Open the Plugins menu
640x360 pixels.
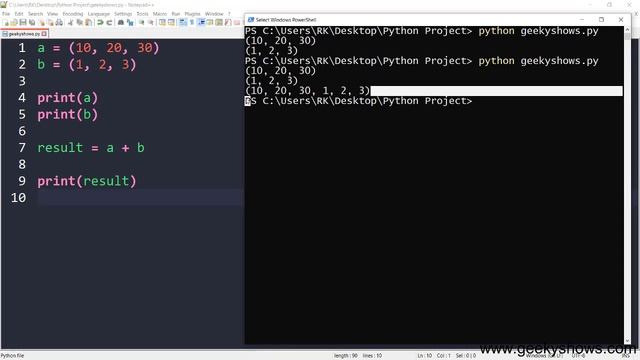pyautogui.click(x=192, y=14)
